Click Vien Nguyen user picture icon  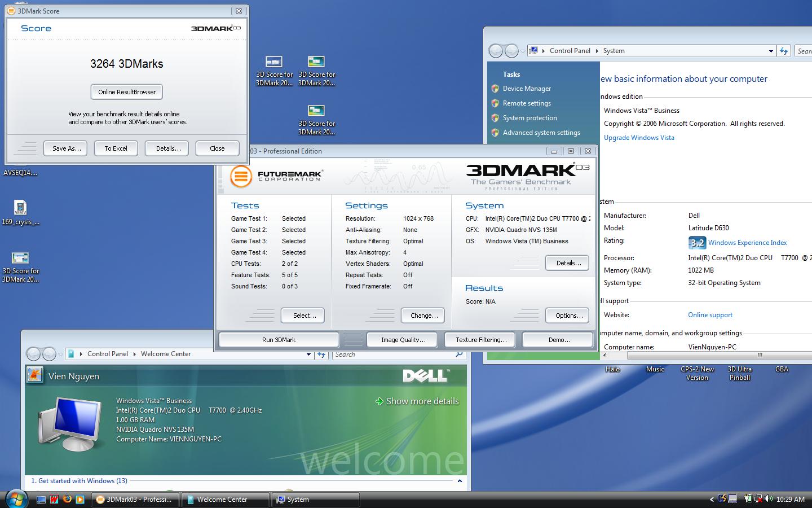coord(34,376)
